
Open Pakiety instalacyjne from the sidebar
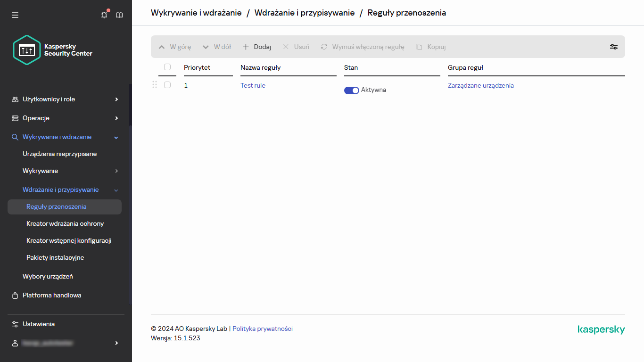[55, 257]
